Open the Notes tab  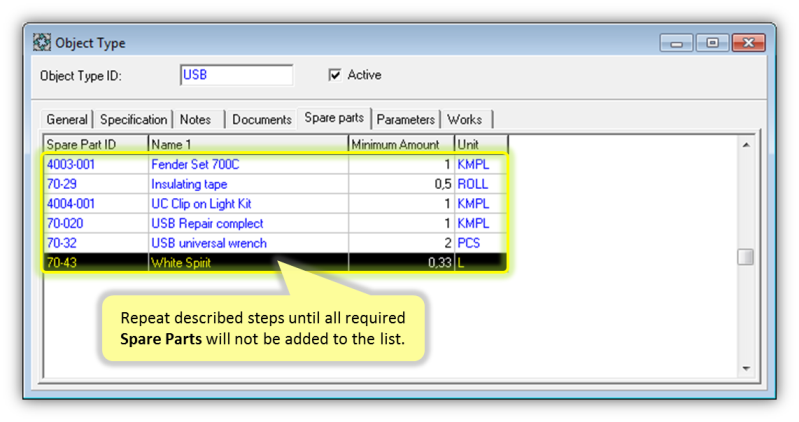[x=196, y=119]
